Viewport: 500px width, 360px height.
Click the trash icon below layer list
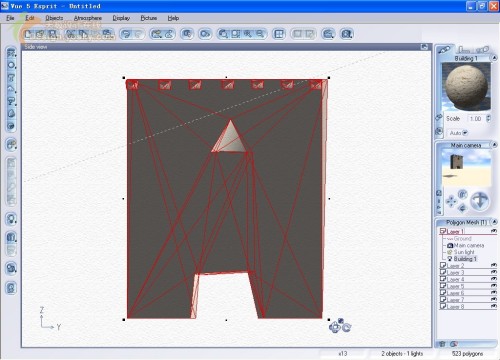pyautogui.click(x=442, y=344)
